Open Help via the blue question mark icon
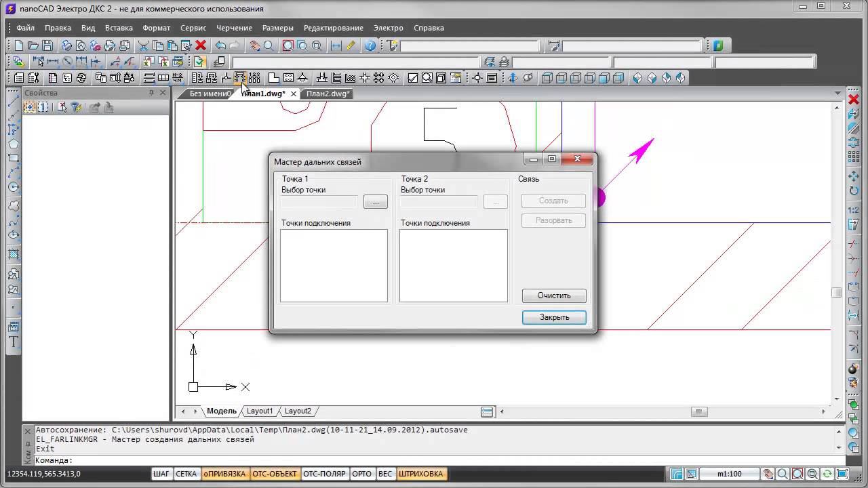Screen dimensions: 868x488 coord(370,45)
